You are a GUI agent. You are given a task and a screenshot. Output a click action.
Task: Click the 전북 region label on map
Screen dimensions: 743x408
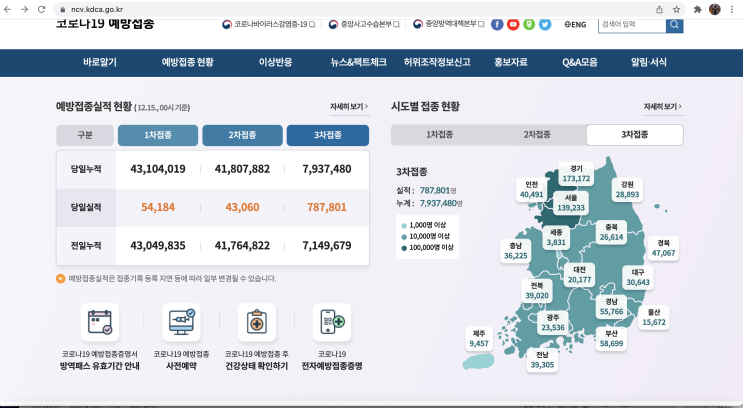pyautogui.click(x=537, y=290)
